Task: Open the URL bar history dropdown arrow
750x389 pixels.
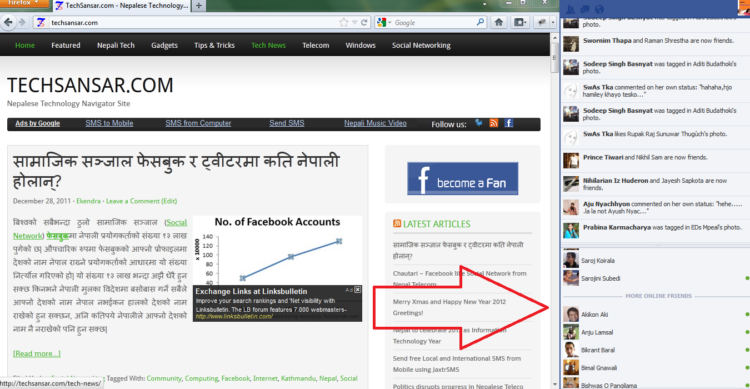Action: pyautogui.click(x=354, y=22)
